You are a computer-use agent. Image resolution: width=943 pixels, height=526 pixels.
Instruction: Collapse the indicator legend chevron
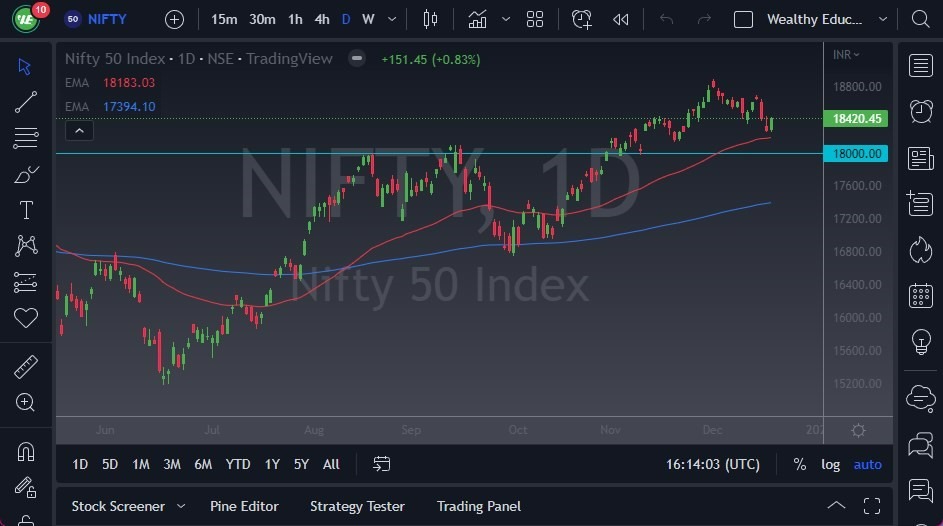(79, 131)
